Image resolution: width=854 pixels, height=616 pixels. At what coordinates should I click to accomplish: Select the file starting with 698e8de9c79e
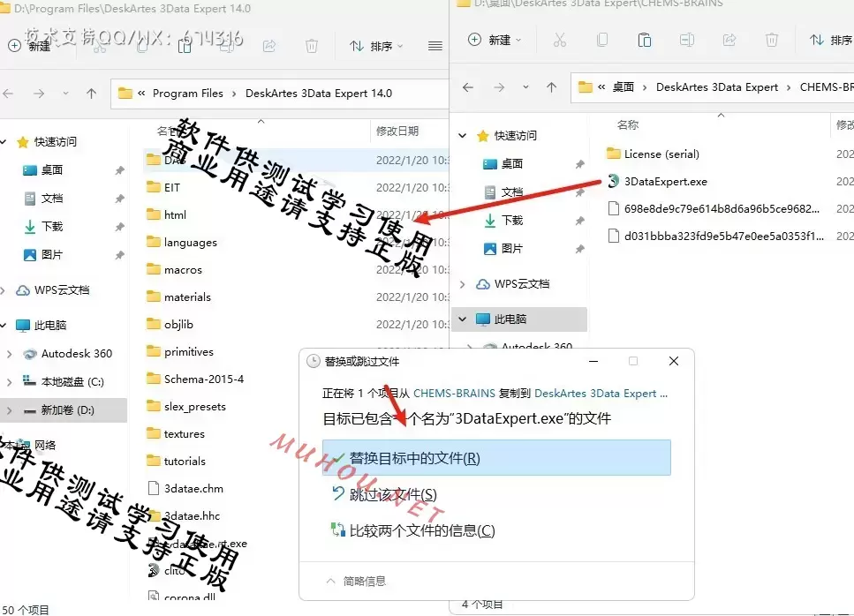pyautogui.click(x=722, y=208)
